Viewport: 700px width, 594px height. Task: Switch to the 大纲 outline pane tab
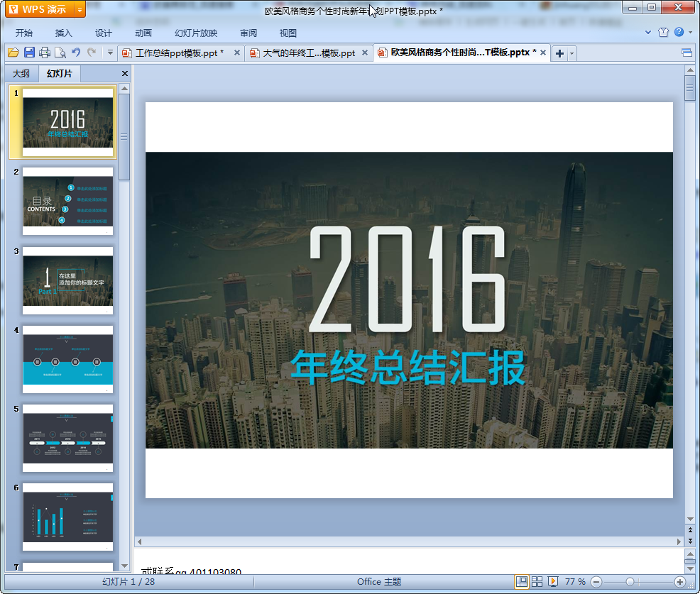21,74
